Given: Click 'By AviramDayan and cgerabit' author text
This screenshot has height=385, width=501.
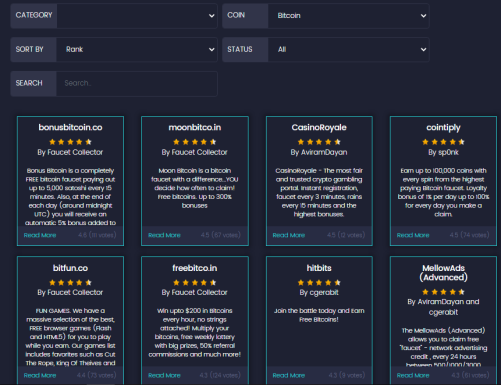Looking at the screenshot, I should pos(443,307).
